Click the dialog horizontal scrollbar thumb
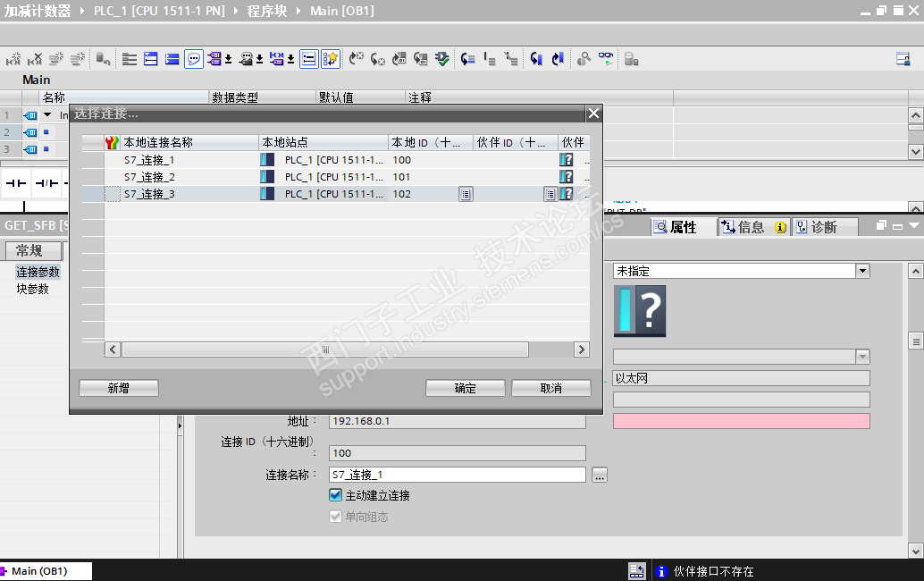The height and width of the screenshot is (581, 924). 325,349
